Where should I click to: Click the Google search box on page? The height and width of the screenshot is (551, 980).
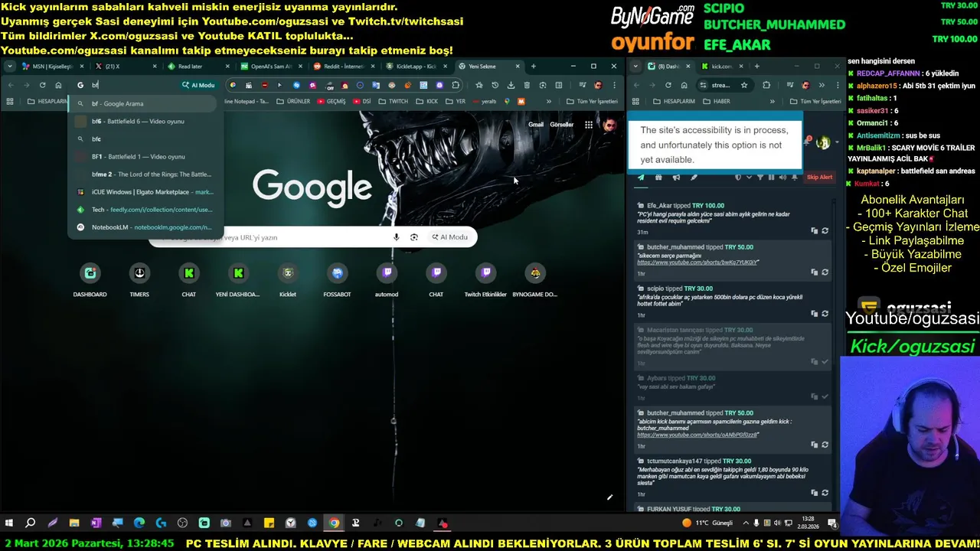tap(312, 237)
